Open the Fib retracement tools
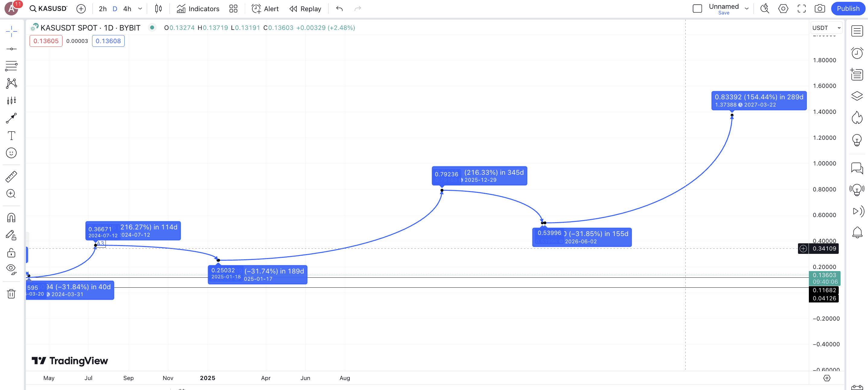This screenshot has width=868, height=390. 11,66
